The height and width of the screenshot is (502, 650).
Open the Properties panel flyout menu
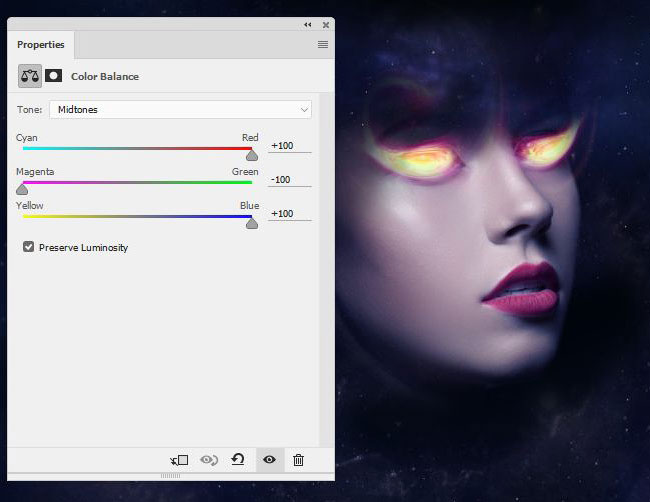tap(323, 44)
